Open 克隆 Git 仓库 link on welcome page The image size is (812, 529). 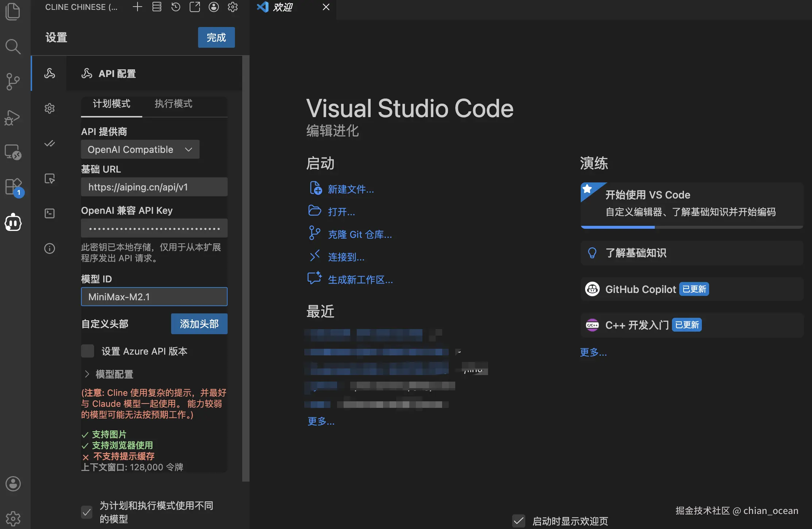[360, 234]
